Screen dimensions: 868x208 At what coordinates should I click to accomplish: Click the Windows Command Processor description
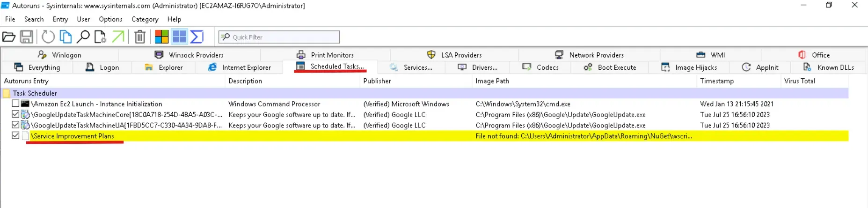[274, 104]
